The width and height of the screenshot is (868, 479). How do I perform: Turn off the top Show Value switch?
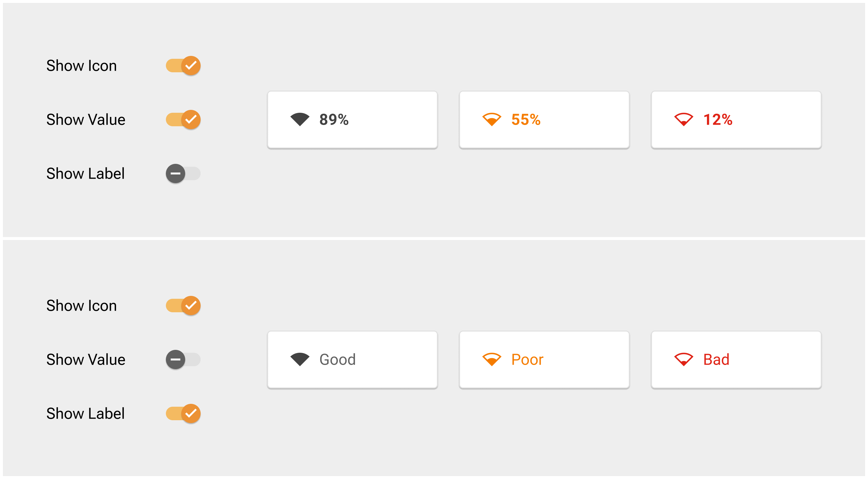[x=183, y=120]
